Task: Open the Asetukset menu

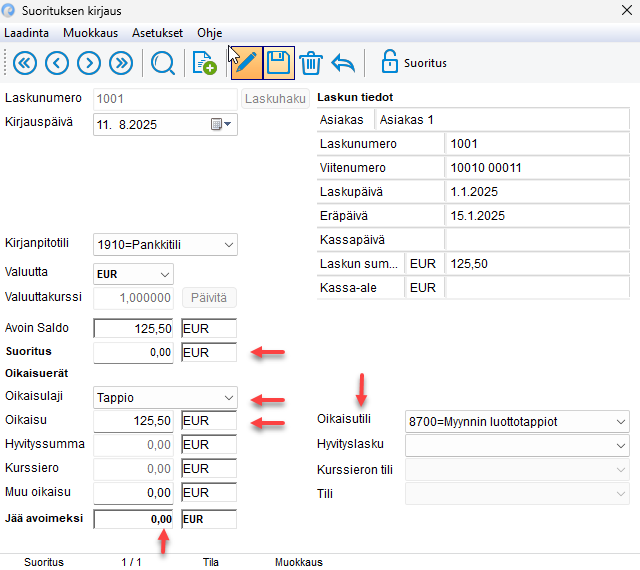Action: (x=157, y=33)
